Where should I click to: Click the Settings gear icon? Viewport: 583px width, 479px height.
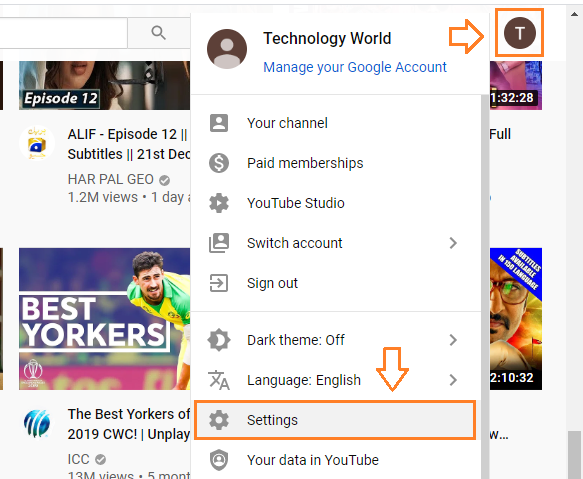coord(219,420)
